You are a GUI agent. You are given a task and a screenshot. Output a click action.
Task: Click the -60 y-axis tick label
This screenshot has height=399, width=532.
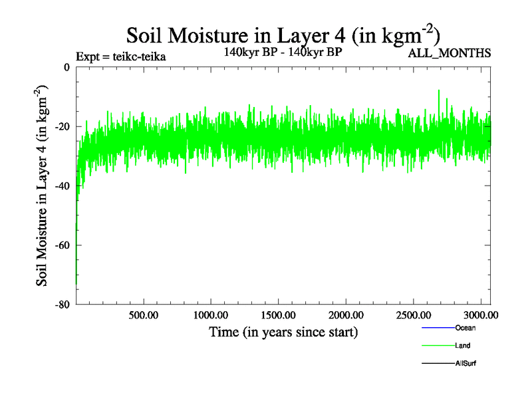pos(63,245)
